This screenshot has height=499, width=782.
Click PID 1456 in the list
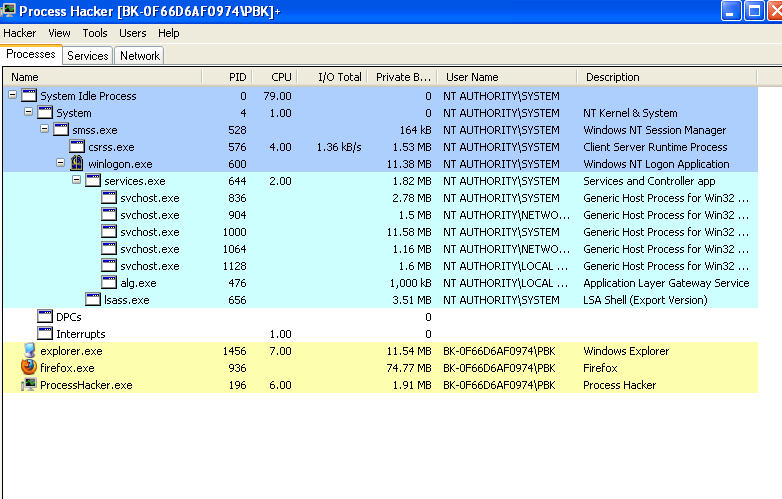[x=234, y=351]
